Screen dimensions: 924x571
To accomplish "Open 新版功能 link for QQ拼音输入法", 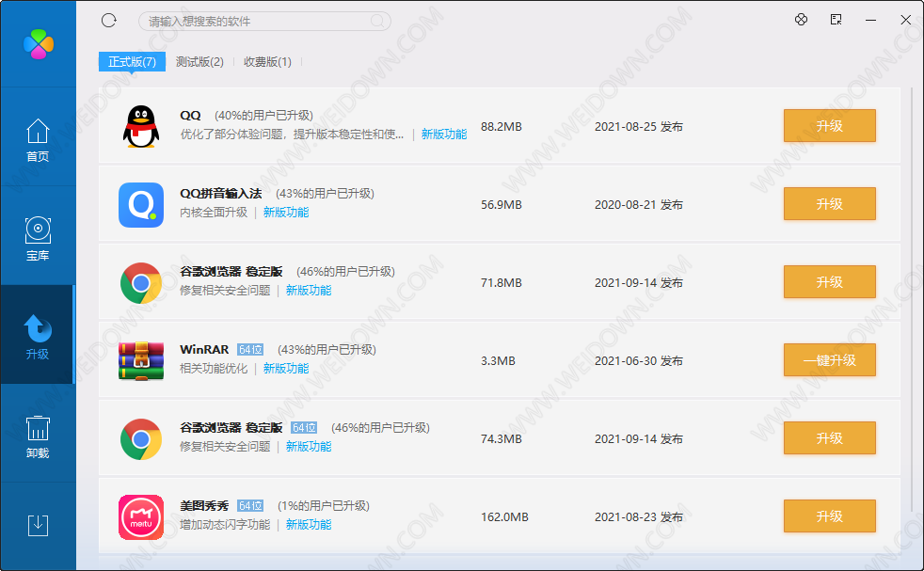I will [286, 213].
